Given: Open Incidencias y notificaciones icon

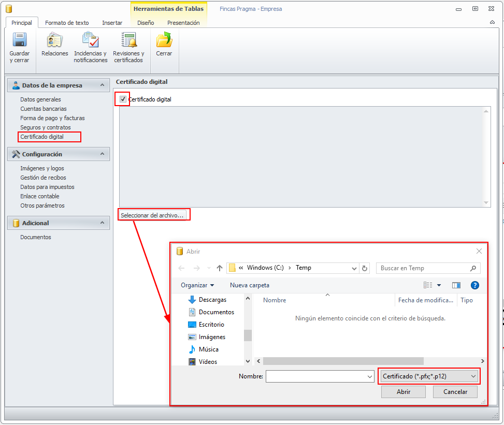Looking at the screenshot, I should click(90, 40).
